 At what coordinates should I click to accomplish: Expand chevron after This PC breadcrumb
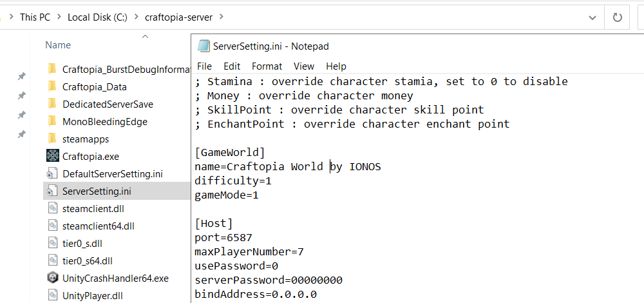[59, 17]
